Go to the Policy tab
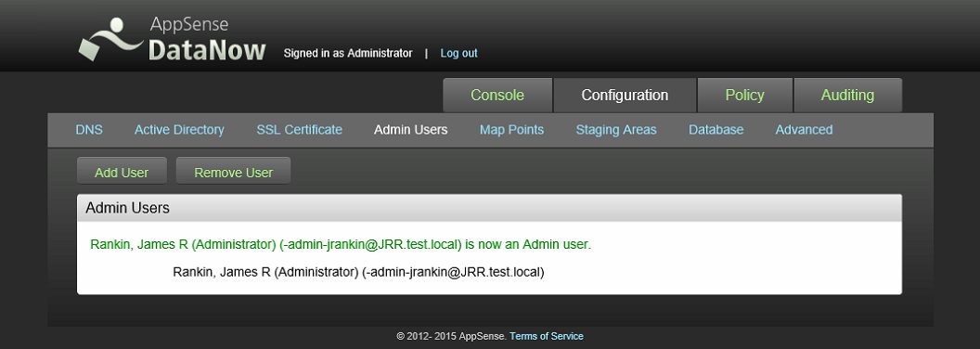 click(x=744, y=95)
